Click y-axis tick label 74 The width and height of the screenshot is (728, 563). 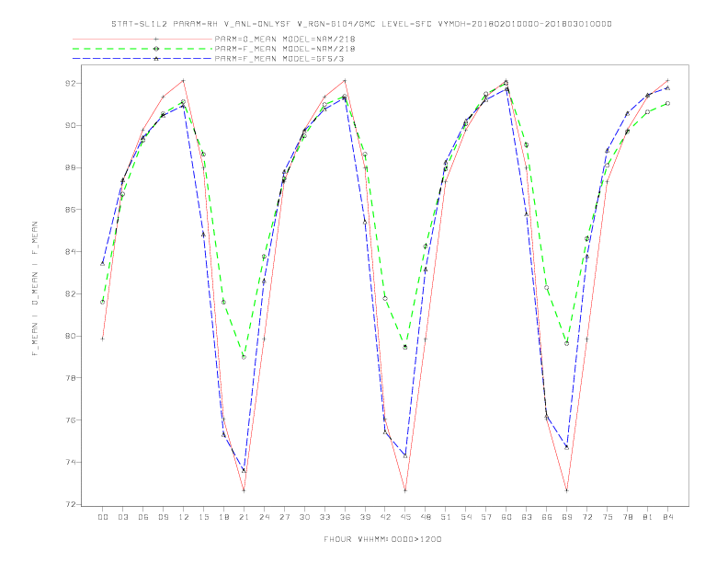pos(71,462)
